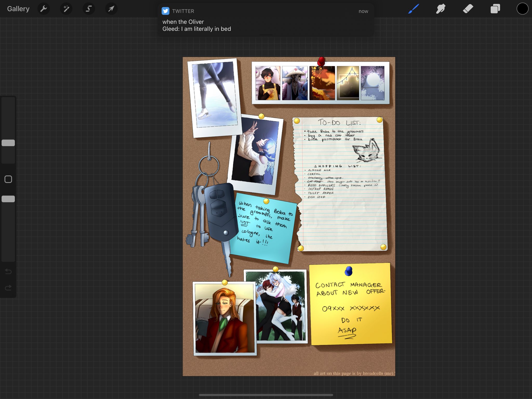This screenshot has height=399, width=532.
Task: Select the Brush tool
Action: click(x=414, y=9)
